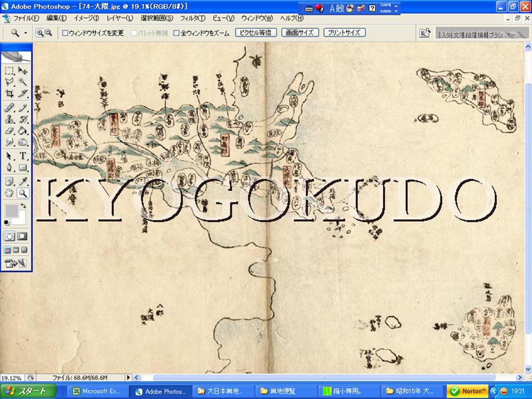Select the Eraser tool
532x399 pixels.
tap(9, 130)
